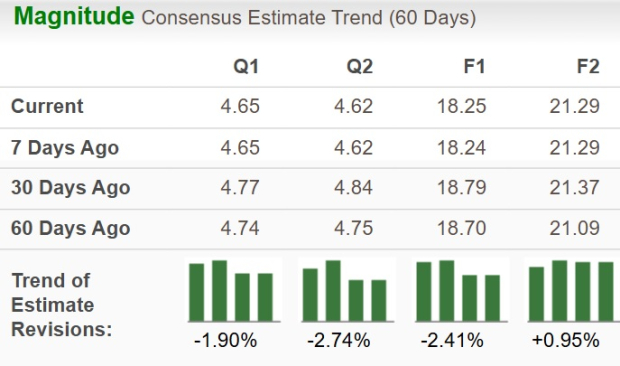Click the Q2 trend bar chart
Image resolution: width=620 pixels, height=366 pixels.
pos(347,291)
